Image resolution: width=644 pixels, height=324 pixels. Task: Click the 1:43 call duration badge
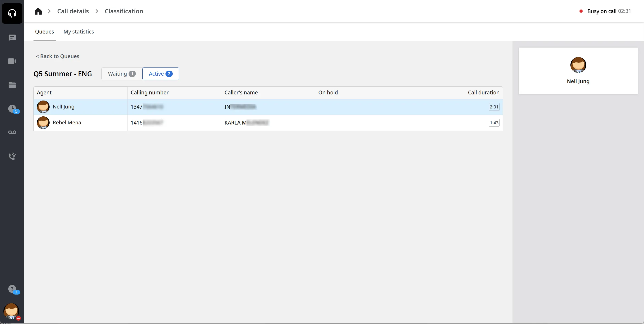[494, 123]
